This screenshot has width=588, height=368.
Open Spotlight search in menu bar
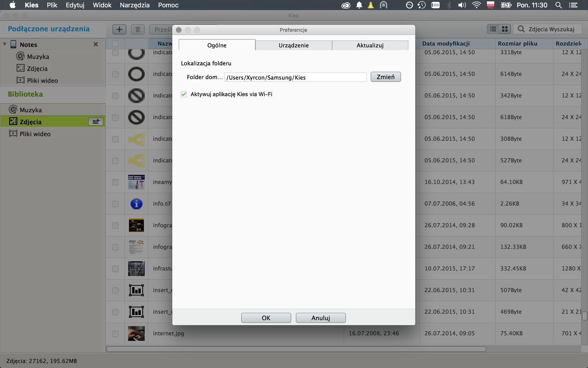558,5
